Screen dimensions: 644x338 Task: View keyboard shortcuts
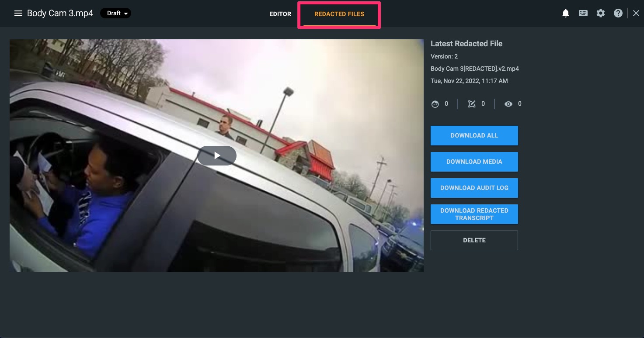point(583,13)
